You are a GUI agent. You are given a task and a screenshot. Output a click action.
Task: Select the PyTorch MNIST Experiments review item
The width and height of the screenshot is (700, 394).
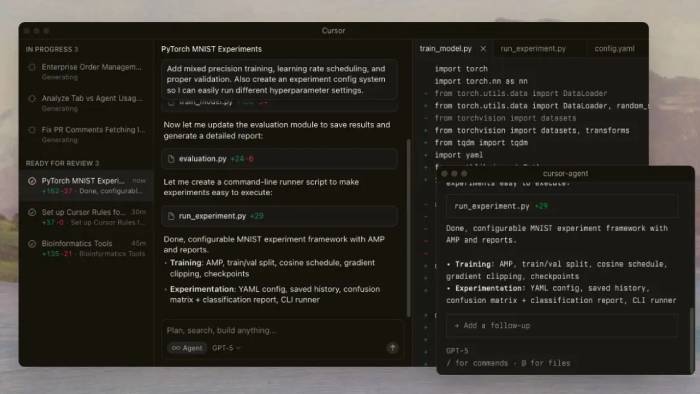coord(86,185)
